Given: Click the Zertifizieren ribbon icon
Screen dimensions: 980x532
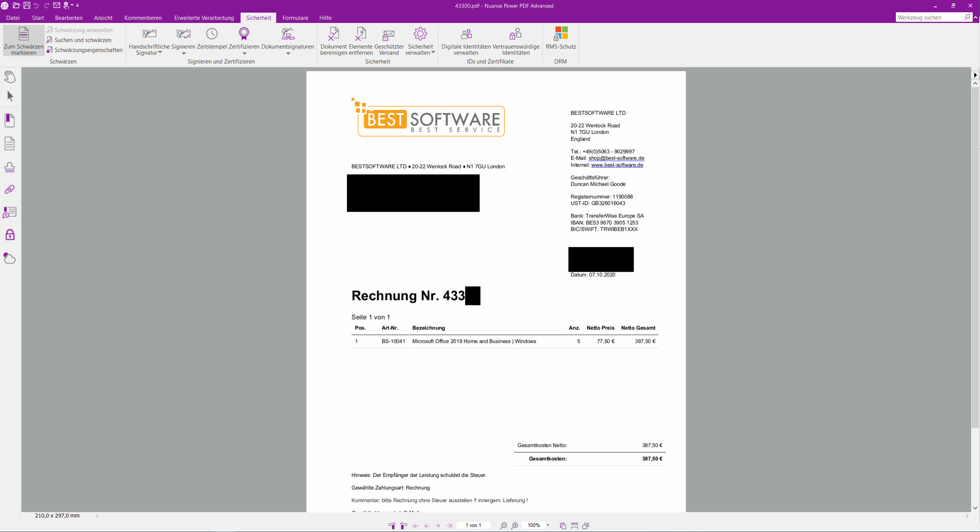Looking at the screenshot, I should (x=244, y=34).
